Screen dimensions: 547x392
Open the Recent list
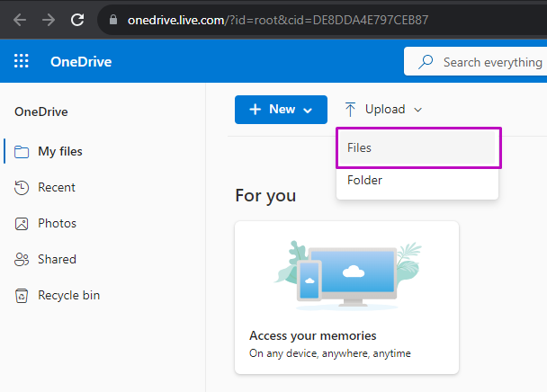(57, 188)
